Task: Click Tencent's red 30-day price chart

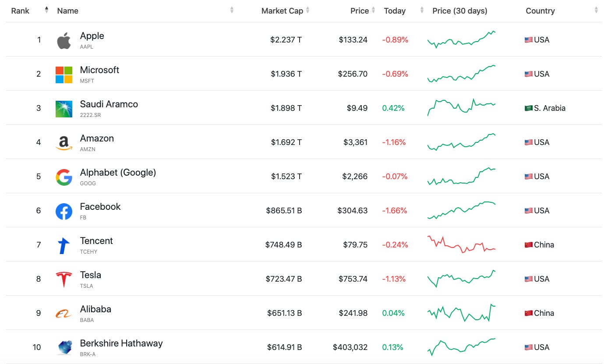Action: (x=462, y=244)
